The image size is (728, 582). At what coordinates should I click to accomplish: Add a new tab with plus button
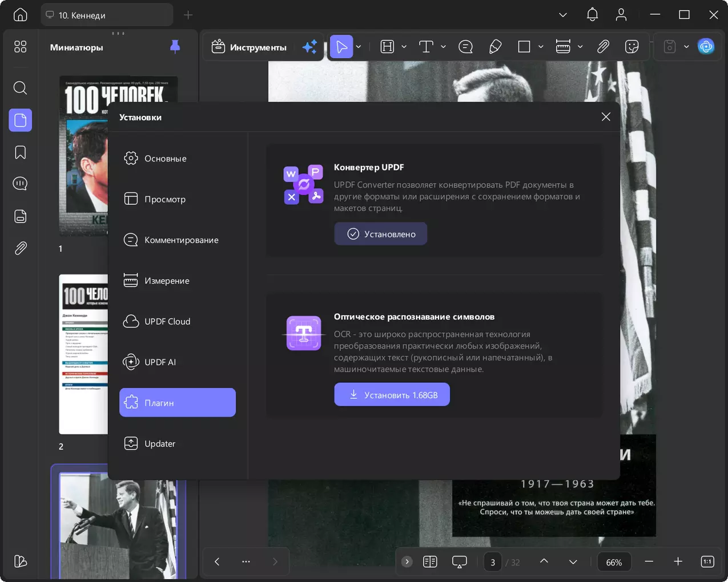tap(188, 15)
